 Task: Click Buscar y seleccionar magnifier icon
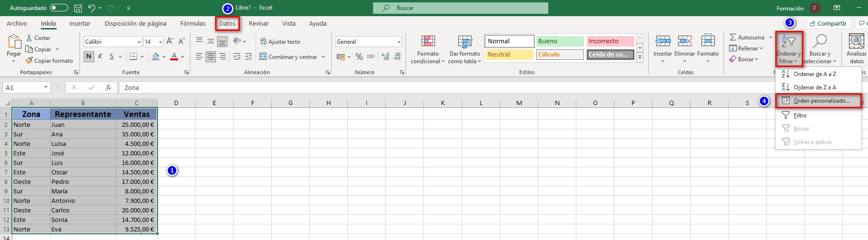819,41
